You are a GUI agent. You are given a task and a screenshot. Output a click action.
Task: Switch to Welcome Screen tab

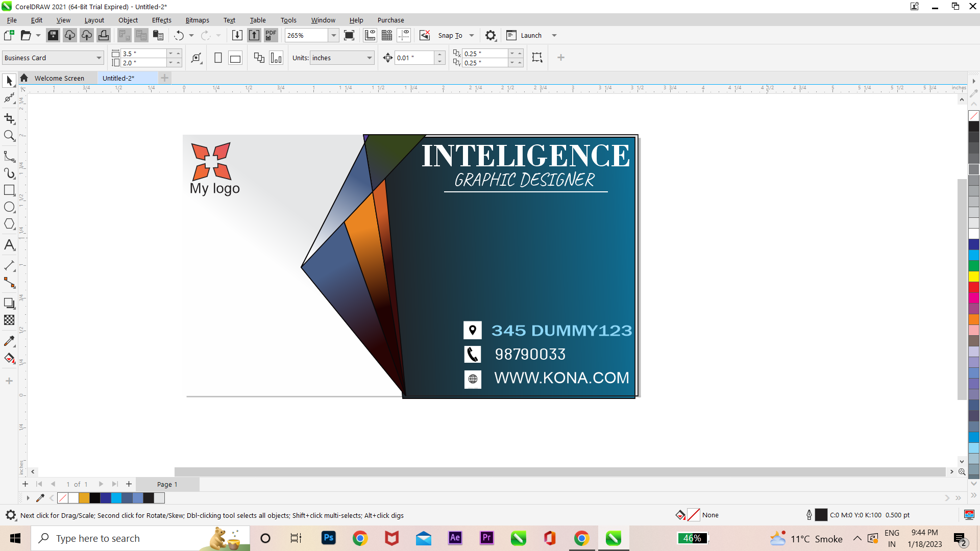click(59, 78)
